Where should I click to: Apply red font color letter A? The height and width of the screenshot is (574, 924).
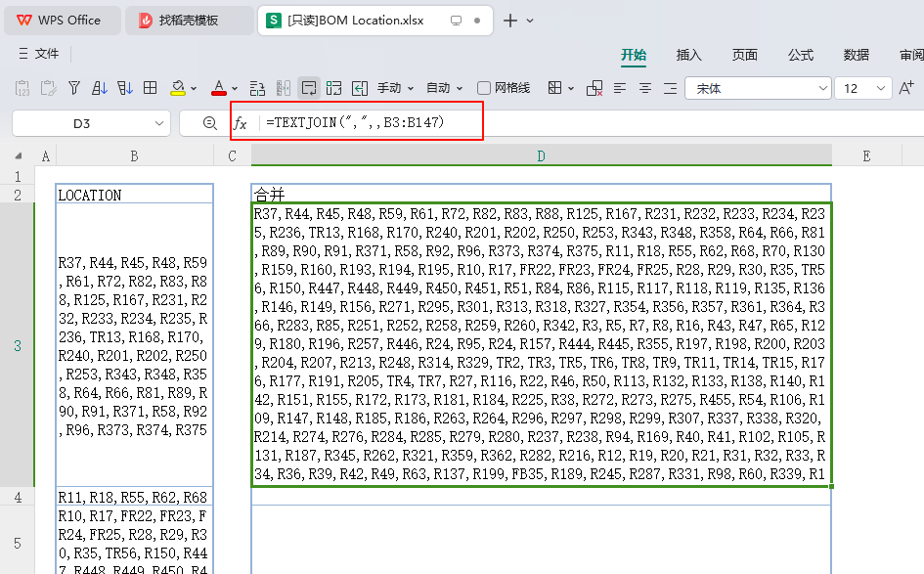(219, 88)
